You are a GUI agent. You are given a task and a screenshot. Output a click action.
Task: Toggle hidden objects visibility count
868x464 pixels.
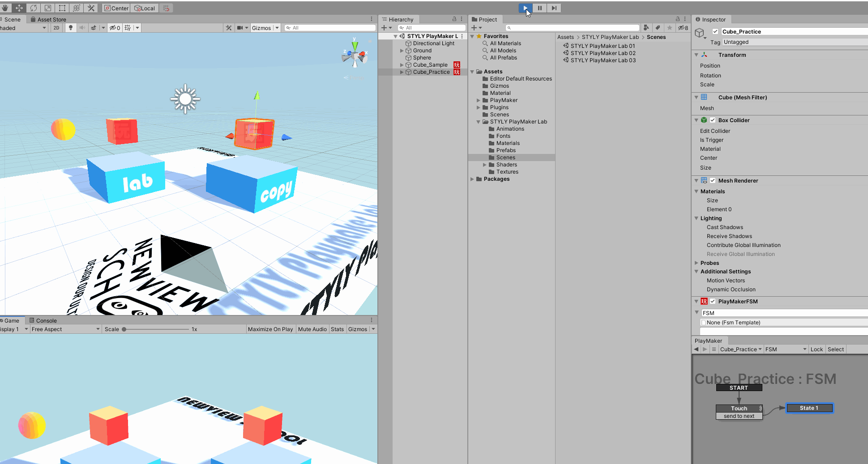click(115, 28)
